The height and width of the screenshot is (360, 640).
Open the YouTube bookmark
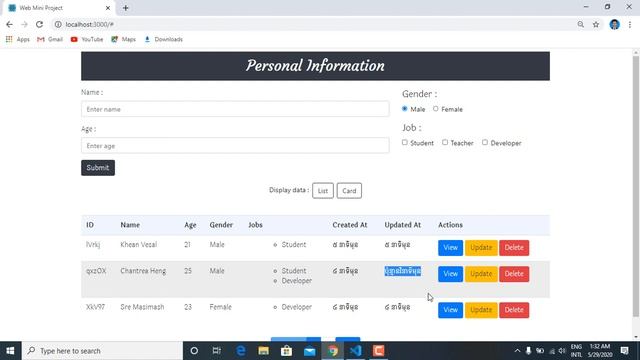coord(87,39)
